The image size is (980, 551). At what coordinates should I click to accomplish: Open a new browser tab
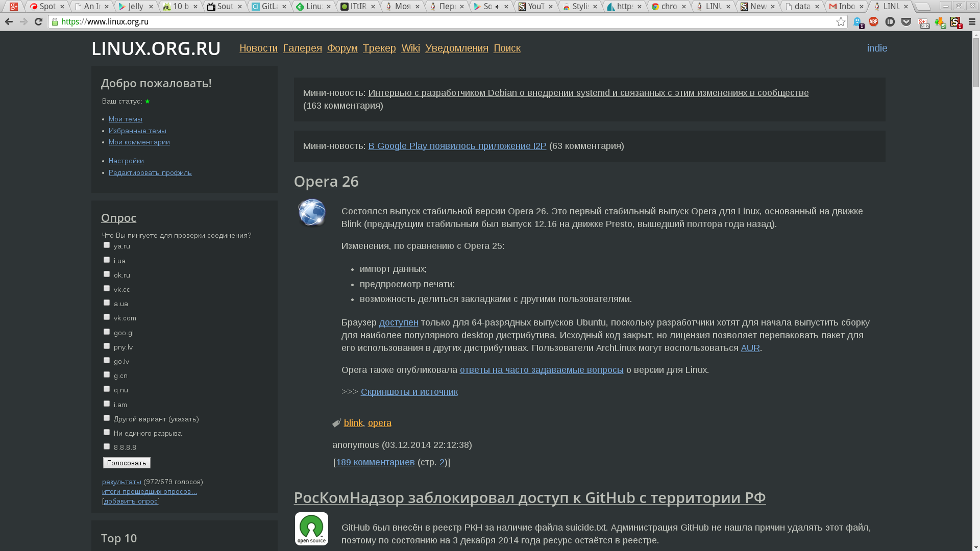pos(922,7)
